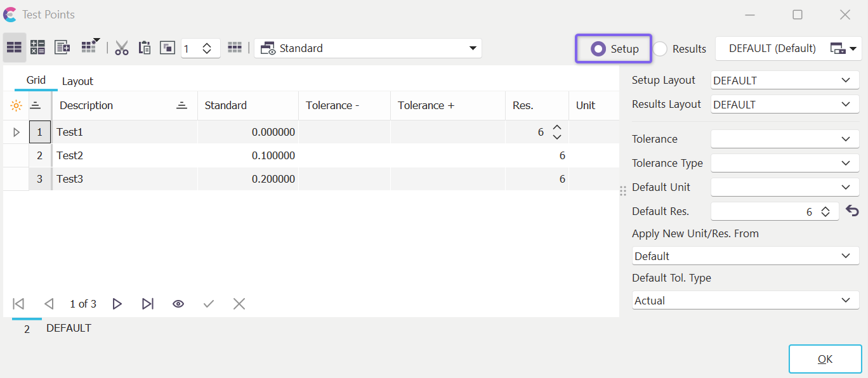868x378 pixels.
Task: Switch to the Layout tab
Action: click(77, 81)
